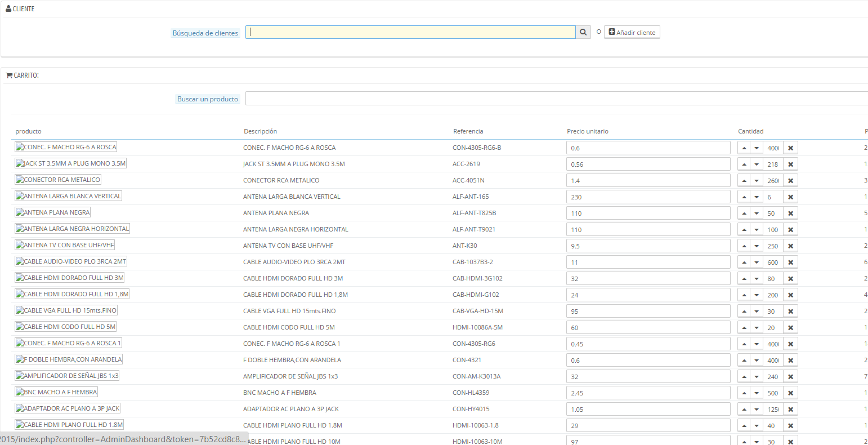Decrease quantity for CABLE HDMI CODO FULL HD 5M
The height and width of the screenshot is (445, 868).
point(757,328)
